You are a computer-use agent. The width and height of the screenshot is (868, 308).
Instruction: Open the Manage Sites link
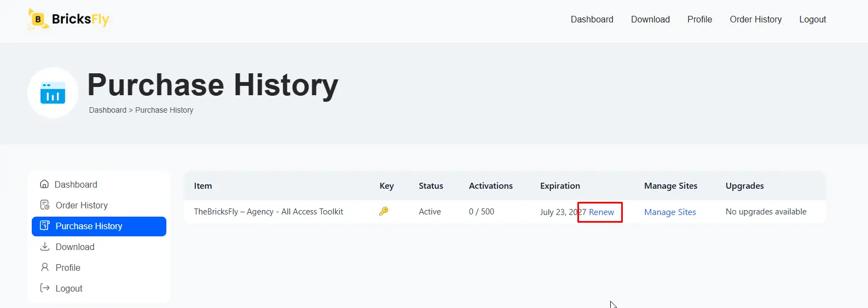[670, 212]
